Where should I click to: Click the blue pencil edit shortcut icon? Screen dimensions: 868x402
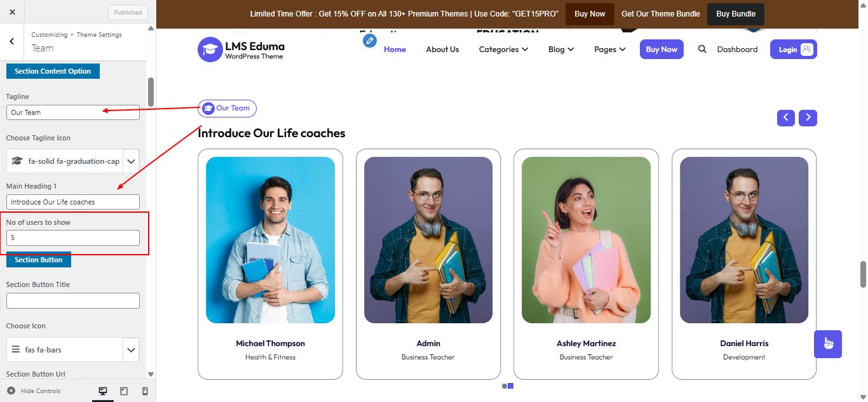pos(370,41)
